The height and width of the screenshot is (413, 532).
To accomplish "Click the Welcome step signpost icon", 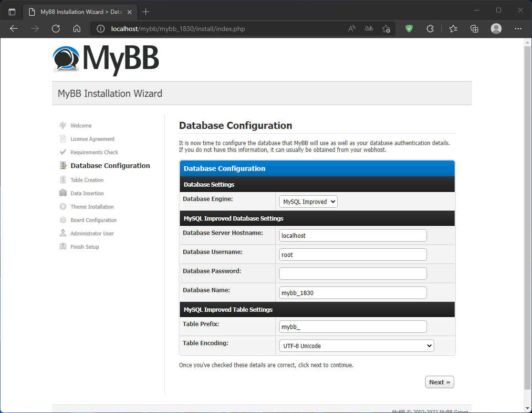I will pyautogui.click(x=63, y=125).
